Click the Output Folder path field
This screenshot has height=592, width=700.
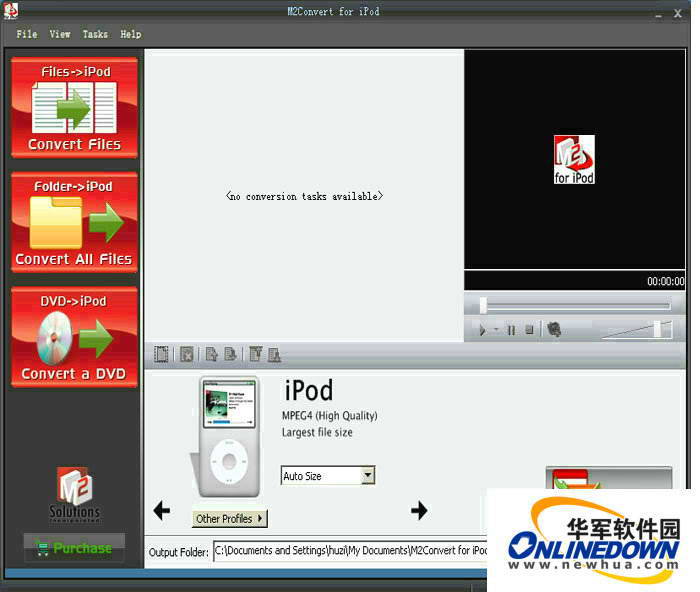click(x=350, y=550)
